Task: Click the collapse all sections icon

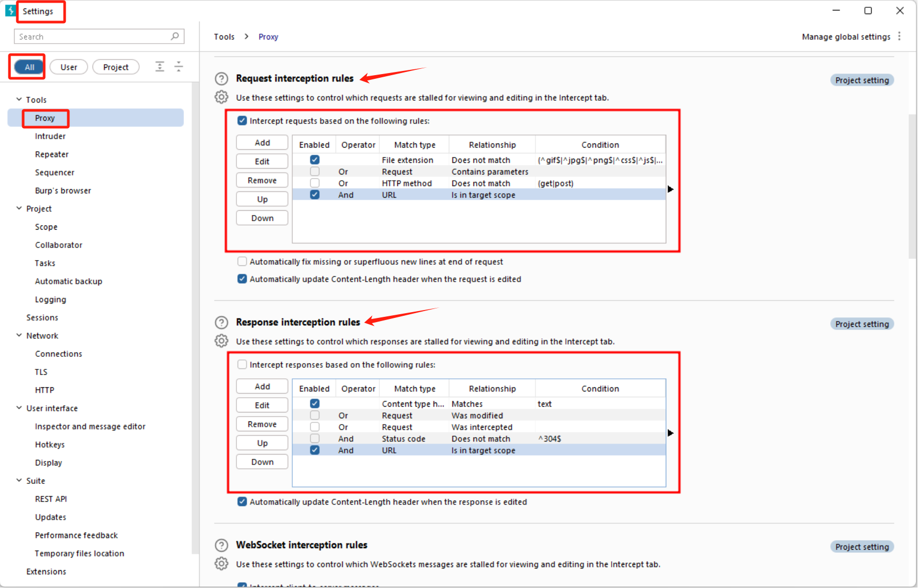Action: (179, 67)
